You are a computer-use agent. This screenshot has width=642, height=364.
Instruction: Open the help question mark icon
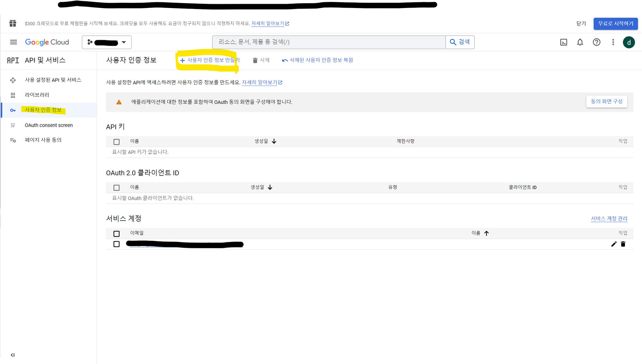click(x=596, y=42)
